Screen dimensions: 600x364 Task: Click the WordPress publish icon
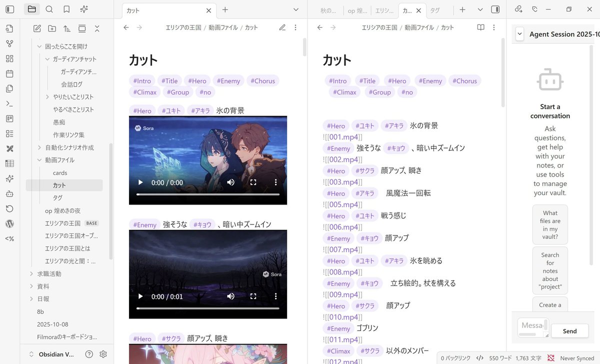click(10, 223)
